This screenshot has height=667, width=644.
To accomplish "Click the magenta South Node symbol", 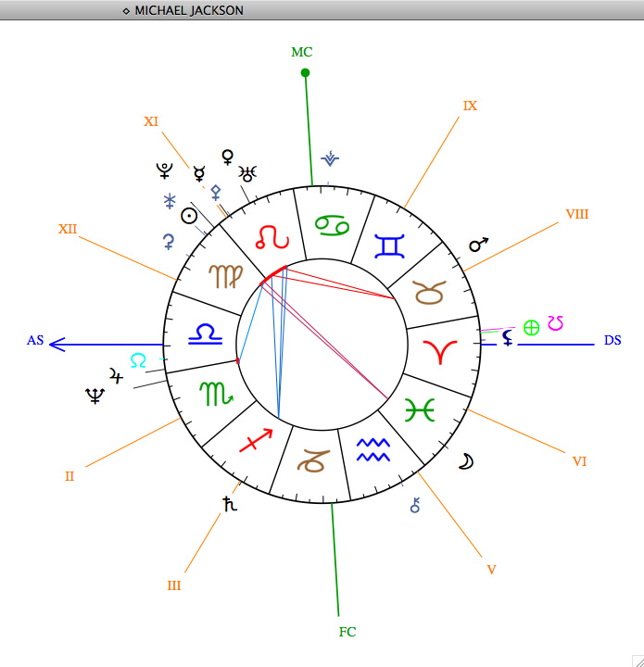I will (556, 323).
